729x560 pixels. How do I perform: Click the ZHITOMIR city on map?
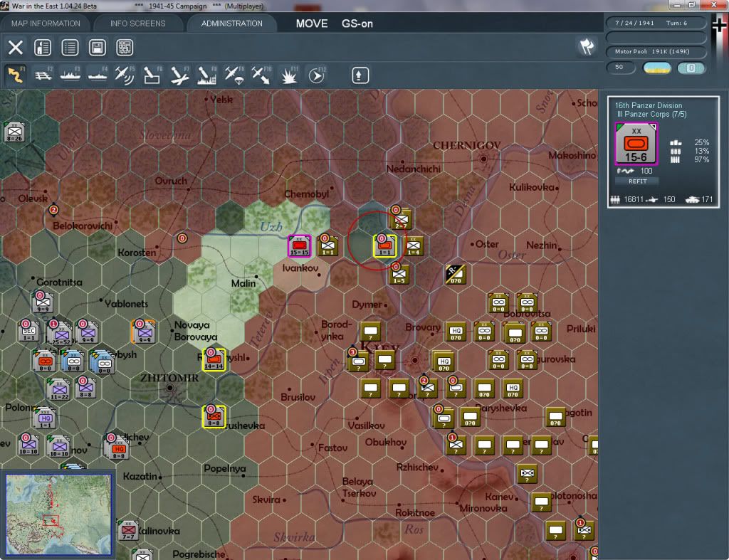coord(170,388)
